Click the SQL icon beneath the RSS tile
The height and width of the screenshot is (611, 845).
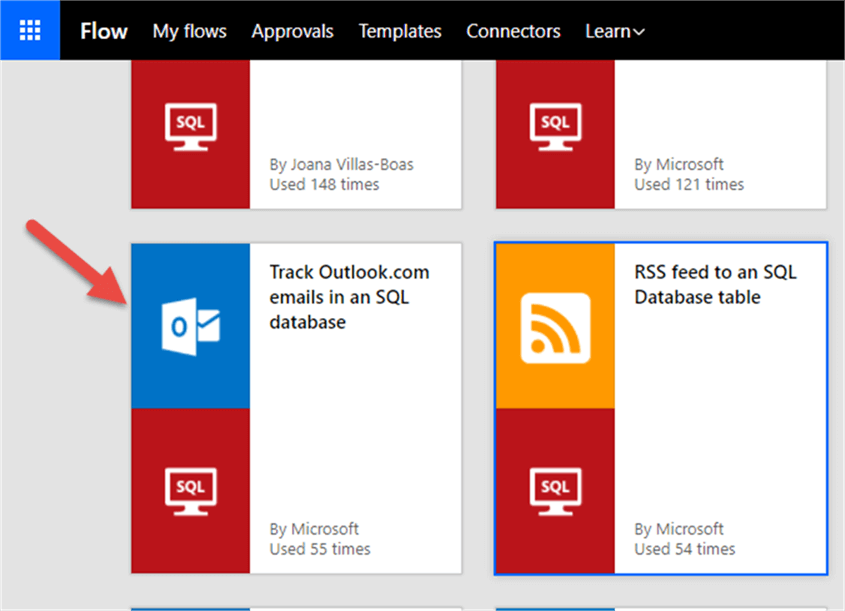point(555,490)
